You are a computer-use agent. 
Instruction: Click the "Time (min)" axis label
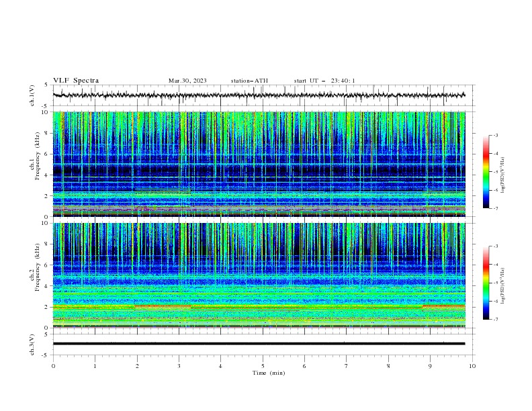point(269,373)
